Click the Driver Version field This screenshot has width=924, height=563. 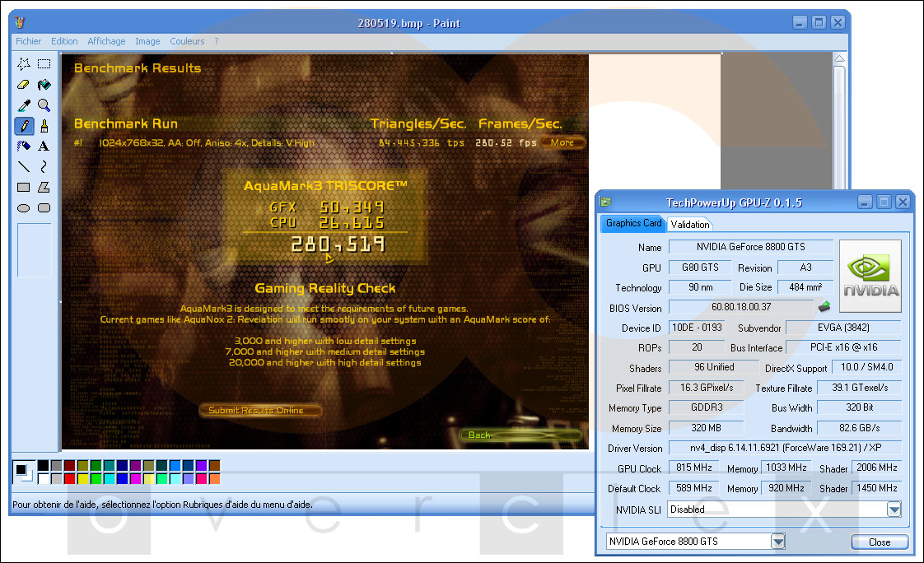[x=785, y=448]
